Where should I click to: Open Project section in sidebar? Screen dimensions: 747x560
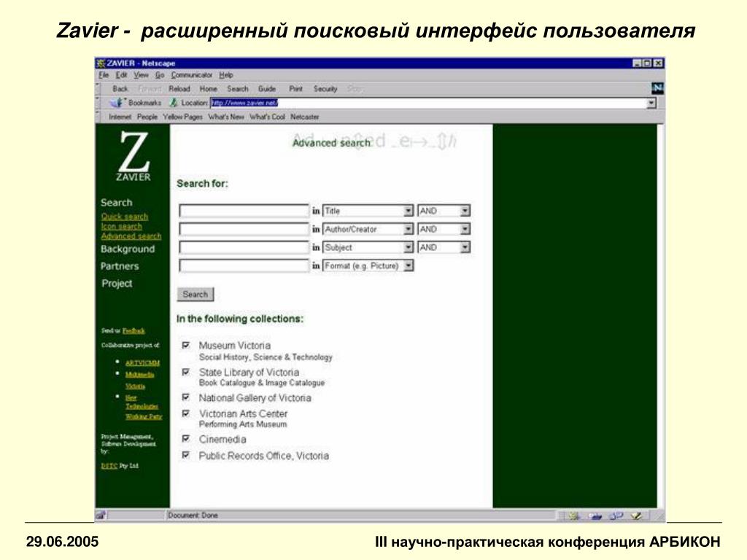pyautogui.click(x=117, y=284)
